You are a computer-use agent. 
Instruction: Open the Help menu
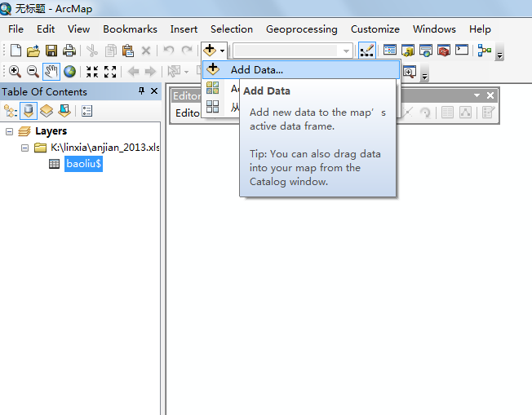pyautogui.click(x=480, y=29)
